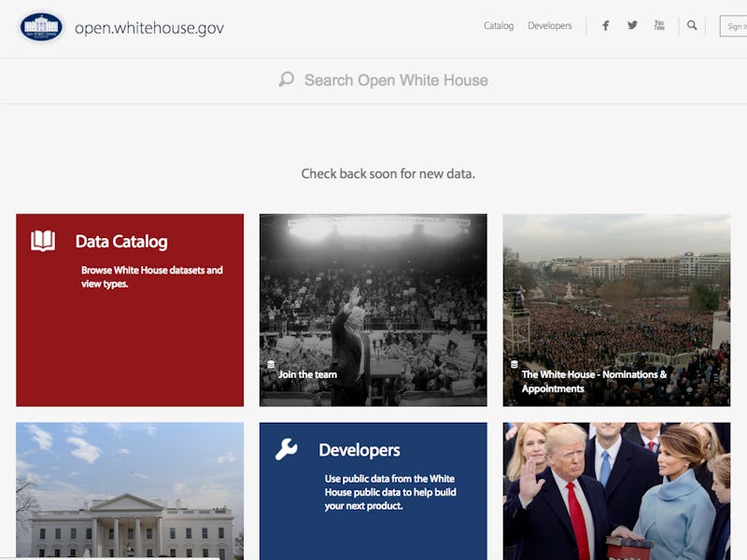747x560 pixels.
Task: Click dataset icon beside Nominations & Appointments
Action: 514,364
